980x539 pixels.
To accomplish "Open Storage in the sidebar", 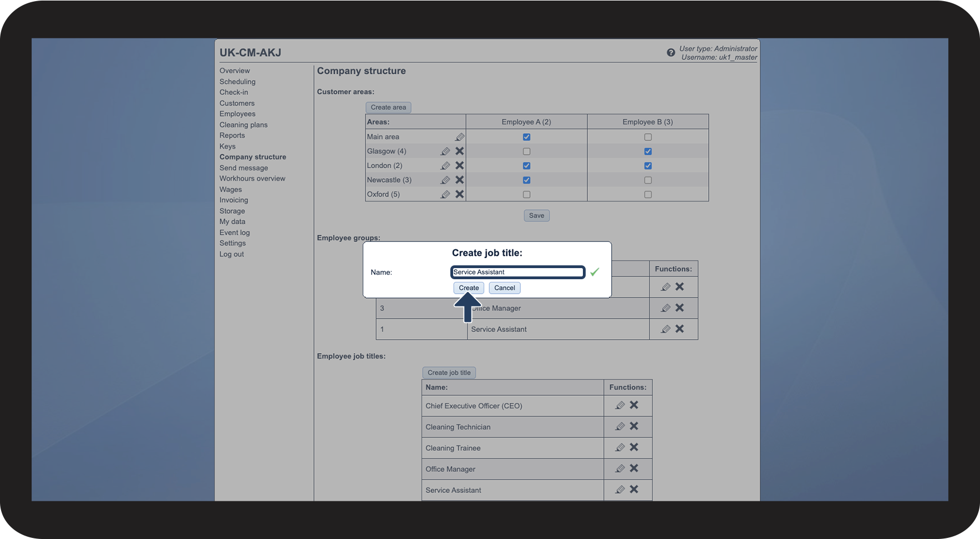I will coord(232,211).
